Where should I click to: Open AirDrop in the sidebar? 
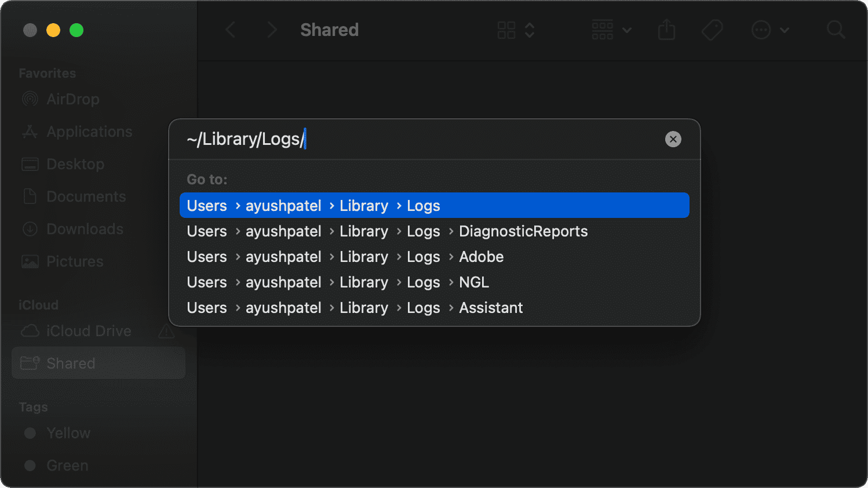pos(72,99)
